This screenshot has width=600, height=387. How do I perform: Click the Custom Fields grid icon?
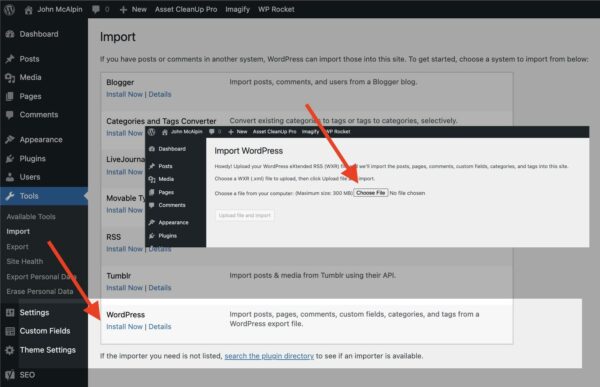tap(10, 331)
